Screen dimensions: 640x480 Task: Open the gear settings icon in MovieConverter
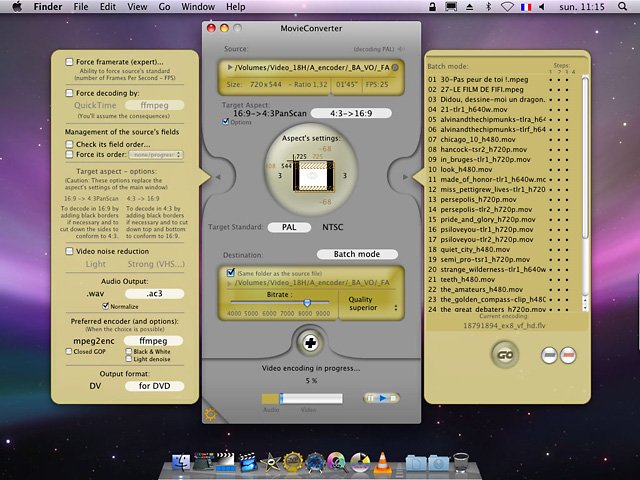point(211,414)
